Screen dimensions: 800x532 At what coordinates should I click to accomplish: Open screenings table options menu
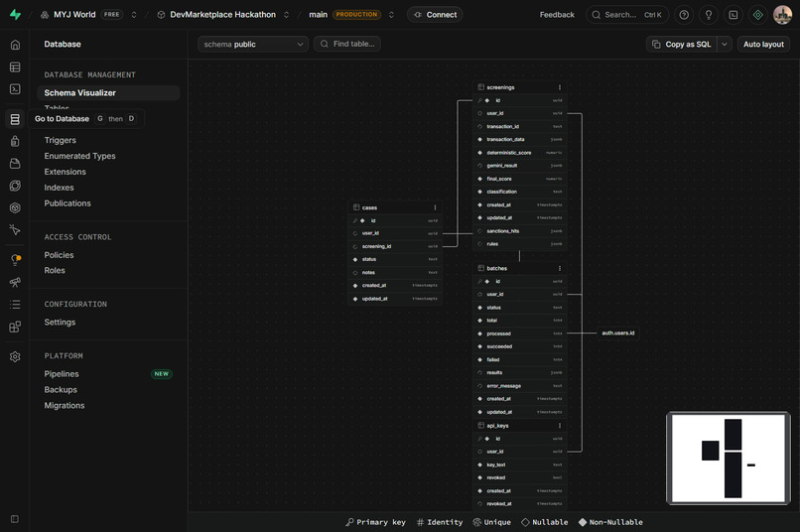(560, 87)
